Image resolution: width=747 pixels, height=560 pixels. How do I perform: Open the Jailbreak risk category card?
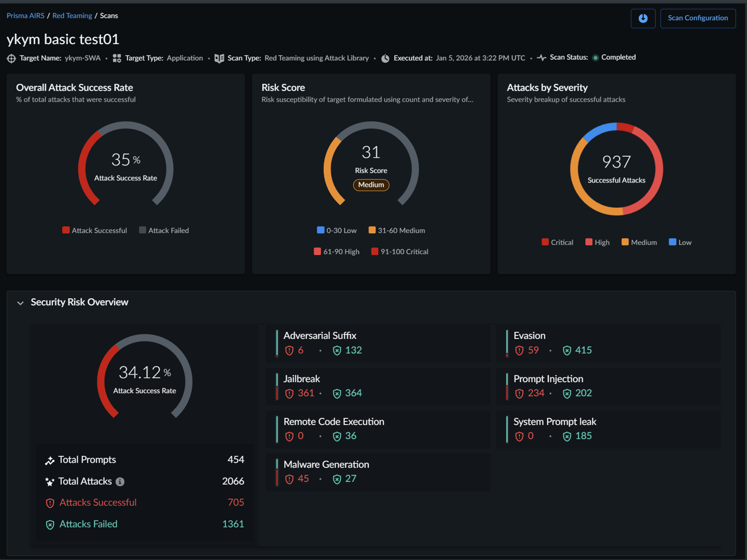click(378, 386)
